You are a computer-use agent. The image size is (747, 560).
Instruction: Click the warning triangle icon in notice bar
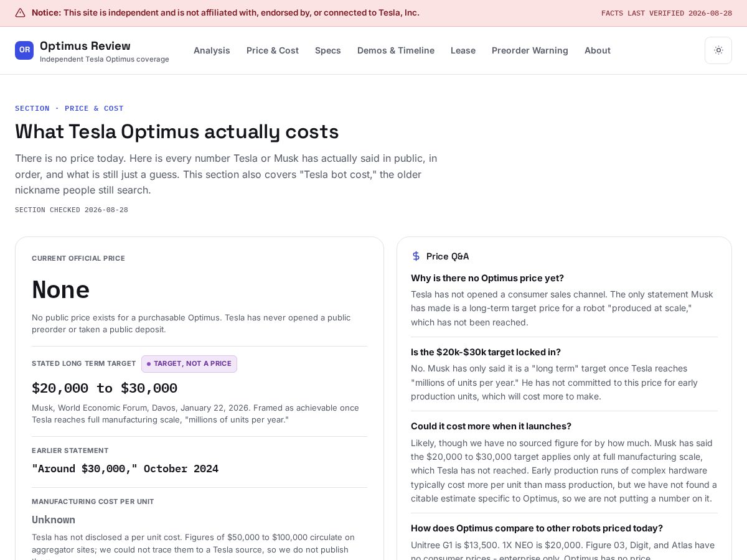[21, 13]
